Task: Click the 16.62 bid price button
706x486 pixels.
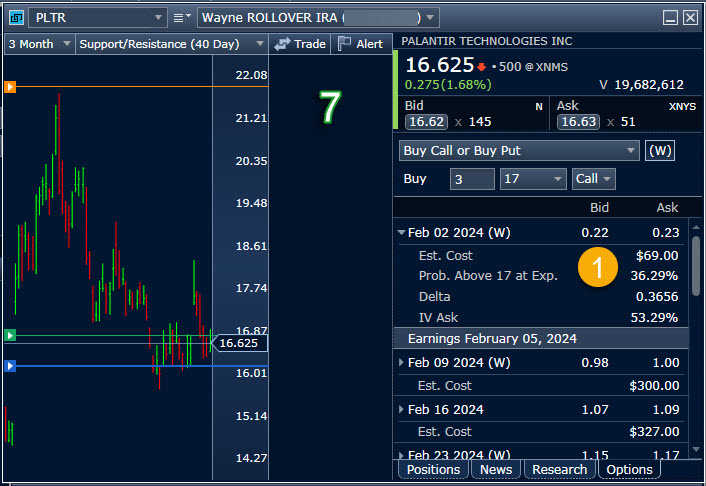Action: point(425,122)
